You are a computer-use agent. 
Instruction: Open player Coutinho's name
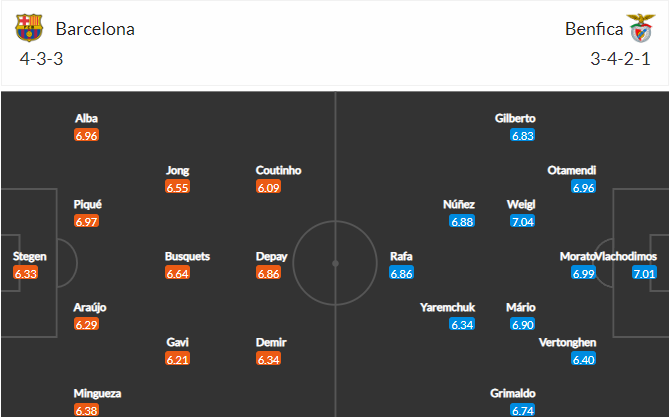(278, 170)
